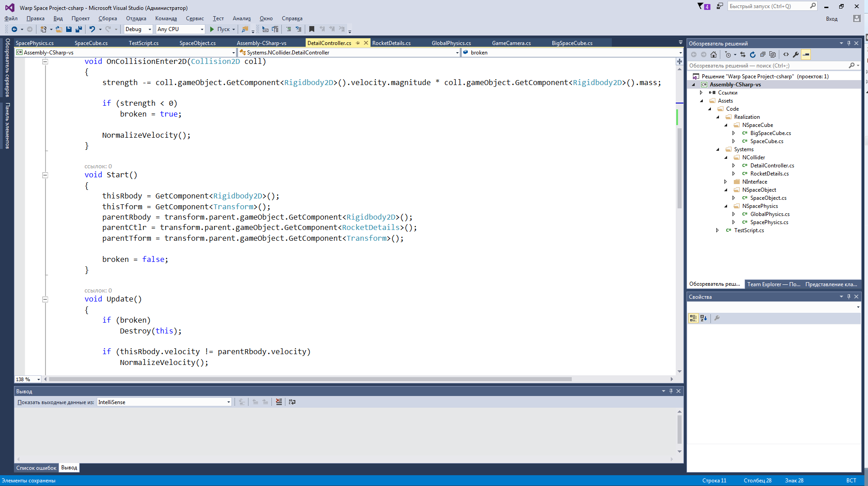This screenshot has width=868, height=486.
Task: Click the Save All toolbar icon
Action: coord(79,29)
